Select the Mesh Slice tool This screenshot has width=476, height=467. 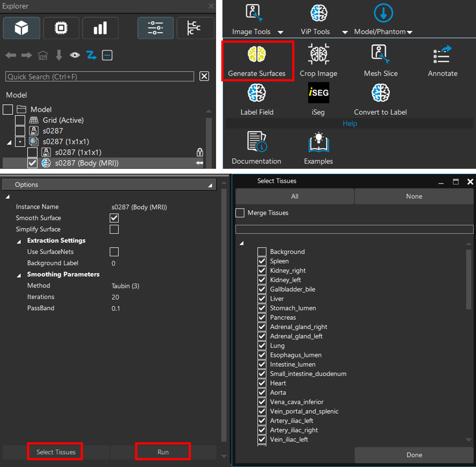coord(380,54)
